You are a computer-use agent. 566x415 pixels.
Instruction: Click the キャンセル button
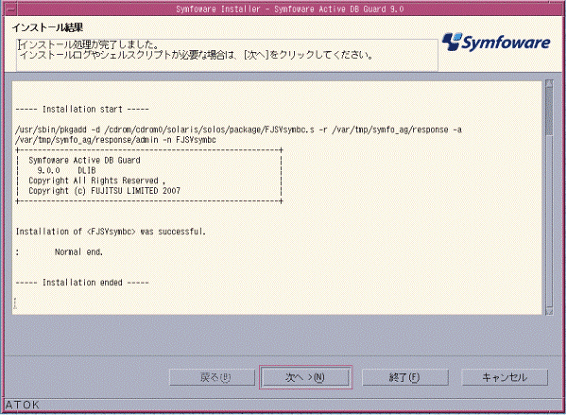tap(505, 377)
